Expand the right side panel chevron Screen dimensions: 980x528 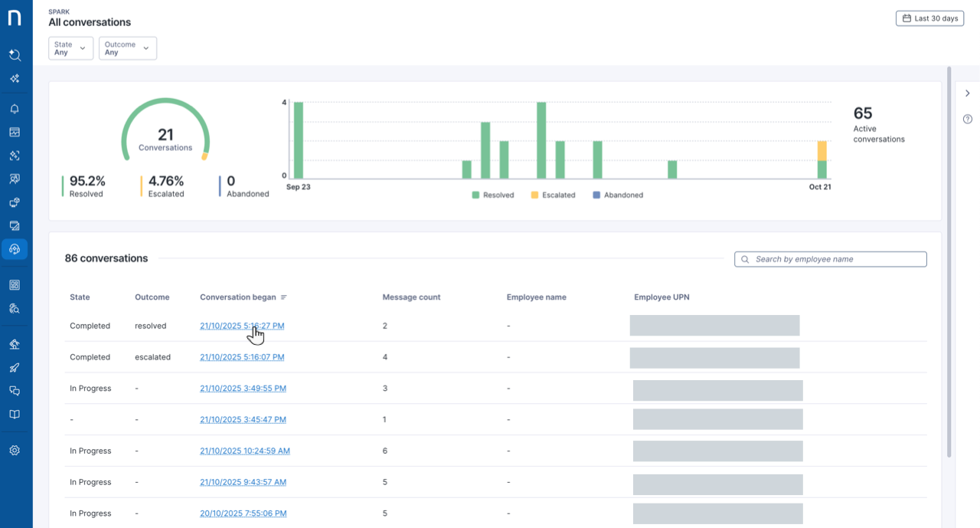point(968,93)
